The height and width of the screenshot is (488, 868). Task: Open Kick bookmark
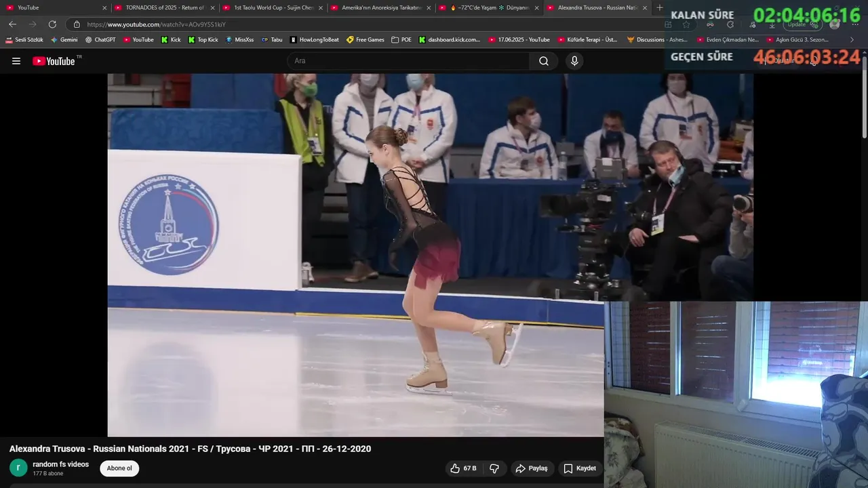pos(171,40)
